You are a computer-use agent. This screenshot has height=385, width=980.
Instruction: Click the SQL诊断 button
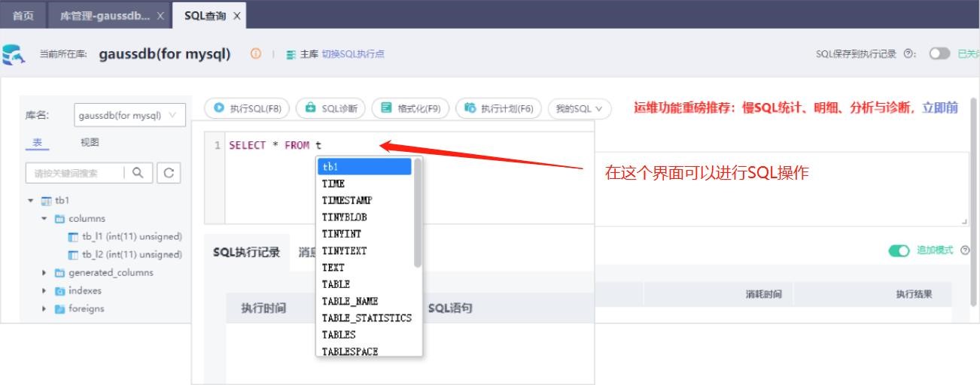(331, 108)
